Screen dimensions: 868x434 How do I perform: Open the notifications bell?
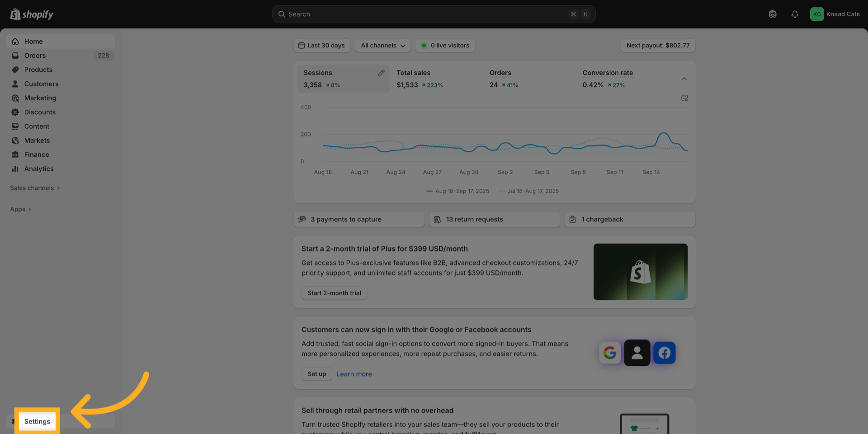[795, 14]
